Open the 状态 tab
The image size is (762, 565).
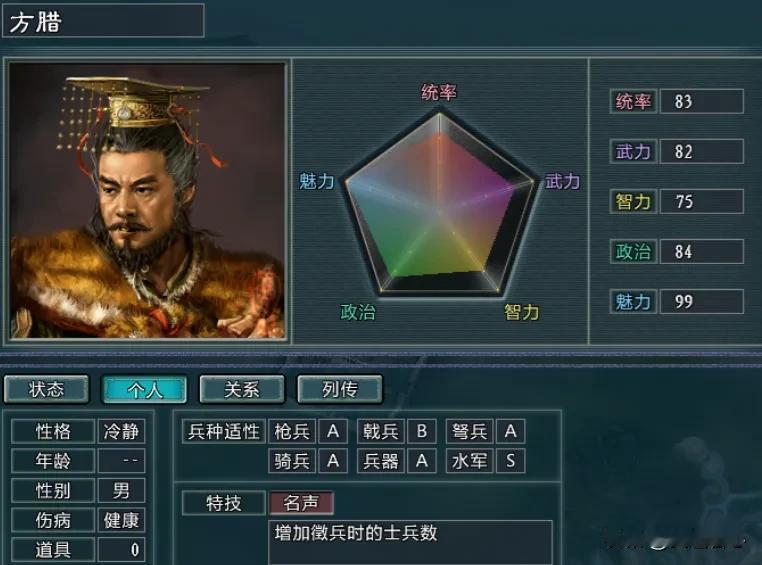coord(47,389)
